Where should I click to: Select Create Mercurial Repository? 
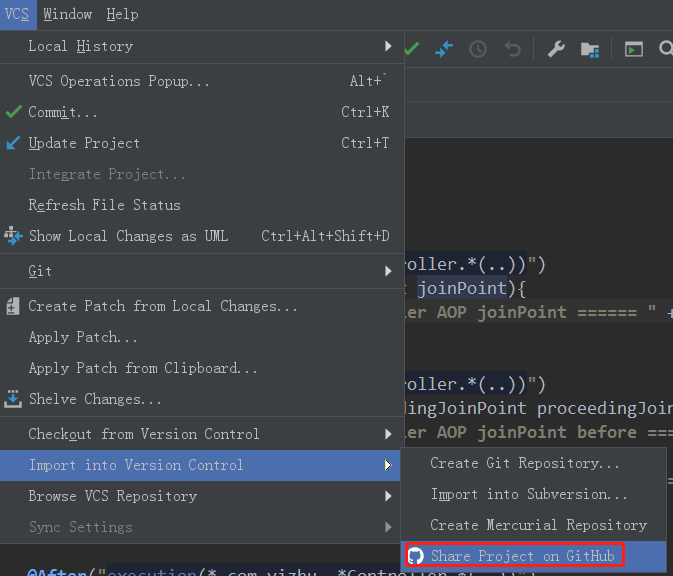click(534, 525)
